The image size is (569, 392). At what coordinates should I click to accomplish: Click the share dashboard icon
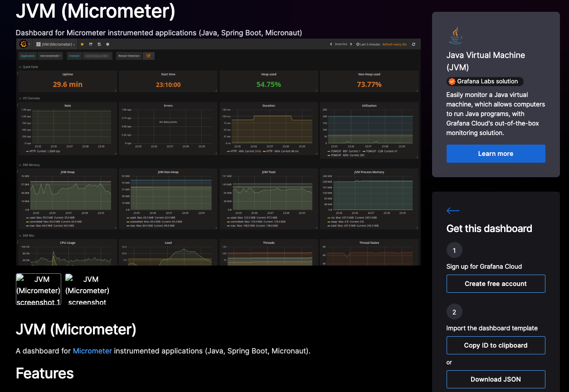point(91,44)
